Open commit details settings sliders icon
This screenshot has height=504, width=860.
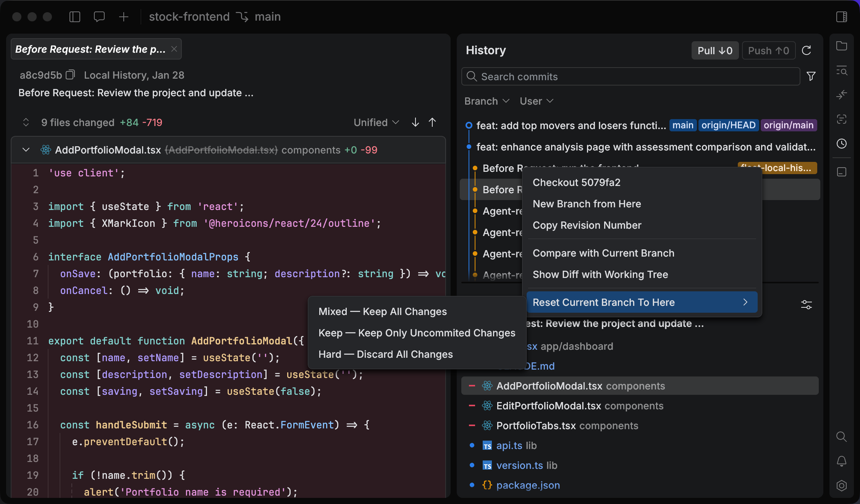tap(806, 304)
